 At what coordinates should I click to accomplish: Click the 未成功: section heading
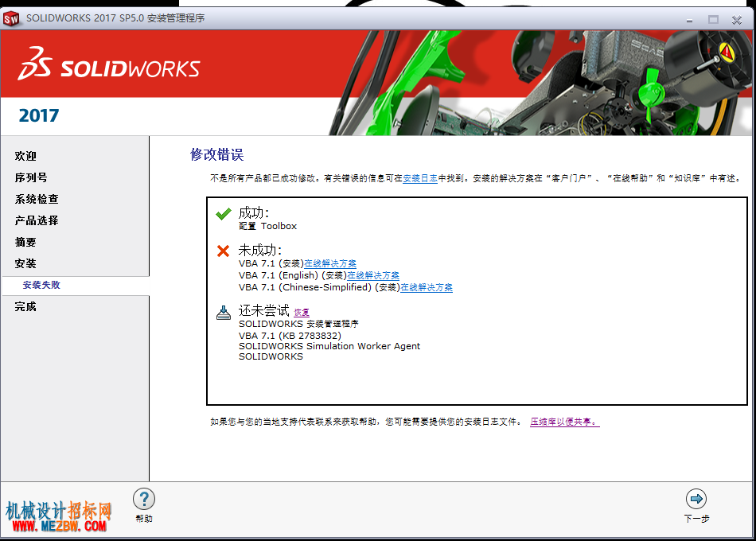pyautogui.click(x=260, y=251)
